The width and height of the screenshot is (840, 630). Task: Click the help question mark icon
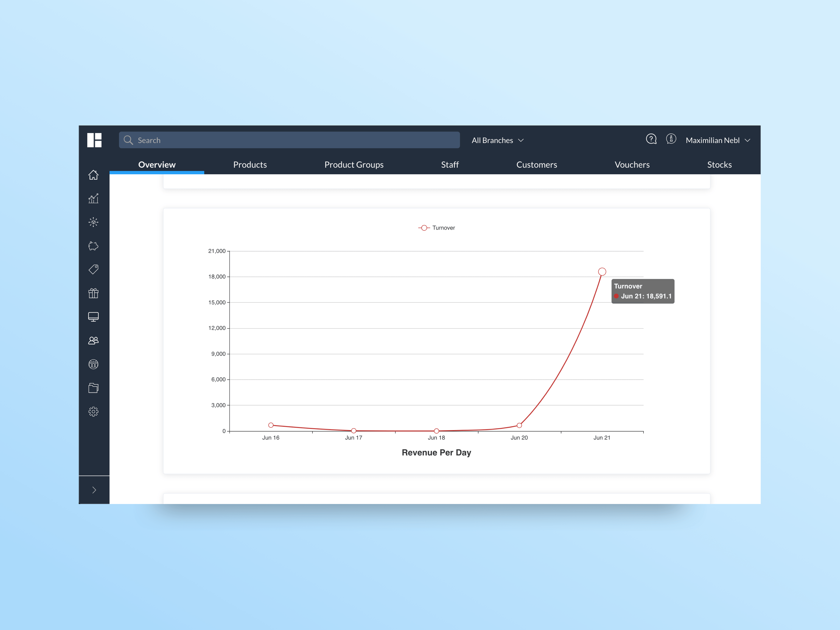[651, 139]
